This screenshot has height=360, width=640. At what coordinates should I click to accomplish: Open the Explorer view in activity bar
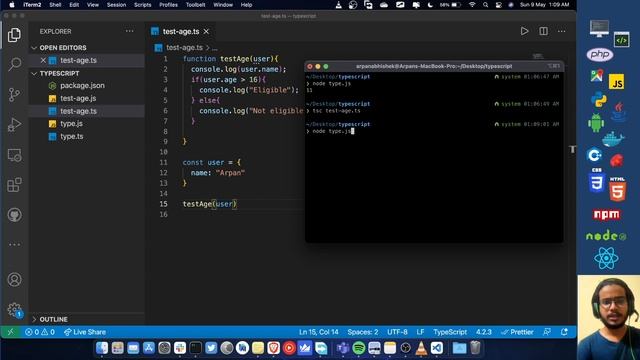(x=14, y=35)
